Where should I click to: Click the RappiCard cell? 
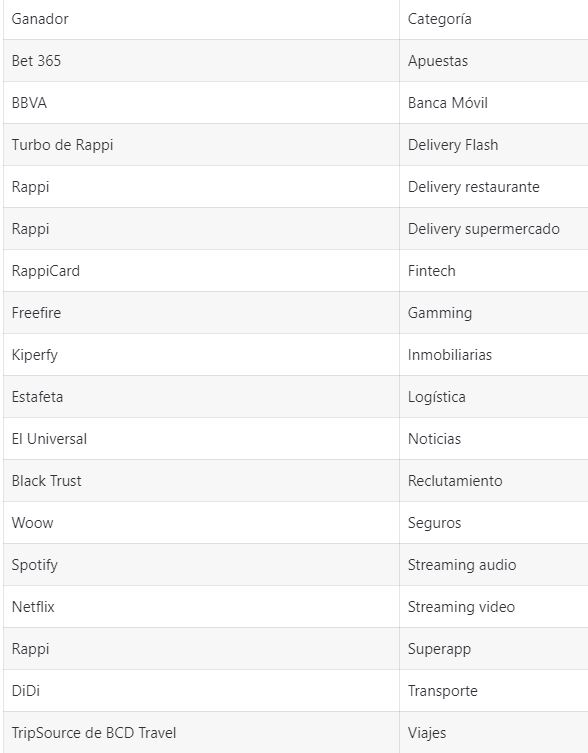pyautogui.click(x=201, y=270)
